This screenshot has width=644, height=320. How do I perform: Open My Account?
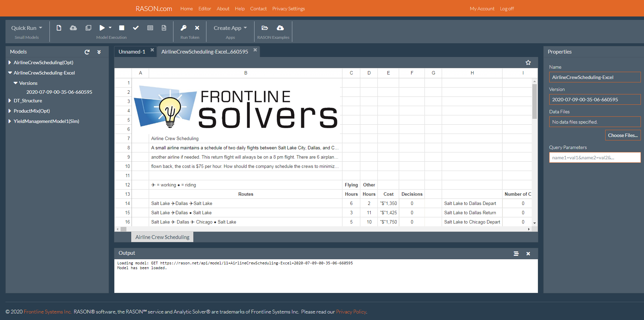[482, 9]
